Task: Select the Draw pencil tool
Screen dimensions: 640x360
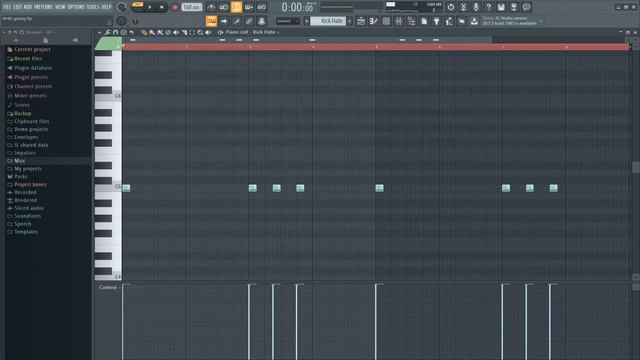Action: click(x=144, y=32)
